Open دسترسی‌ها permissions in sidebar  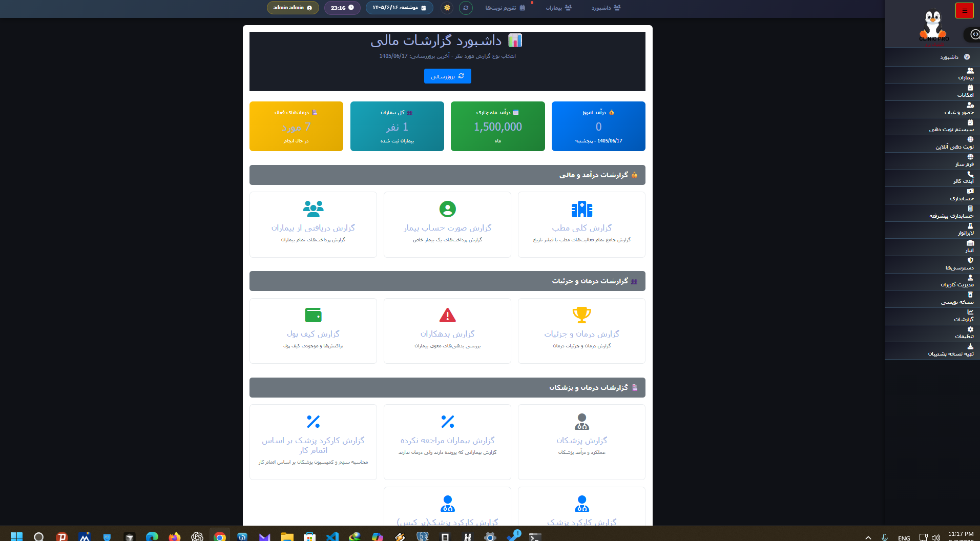click(932, 264)
